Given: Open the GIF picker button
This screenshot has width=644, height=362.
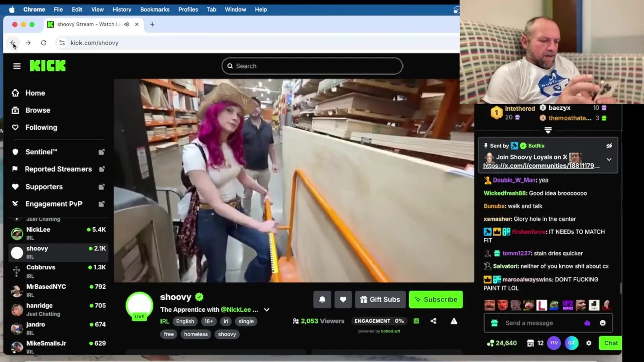Looking at the screenshot, I should click(571, 343).
